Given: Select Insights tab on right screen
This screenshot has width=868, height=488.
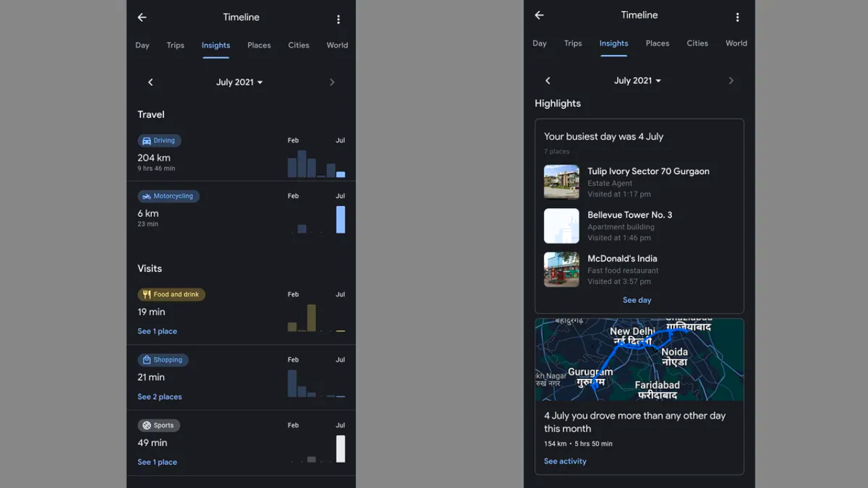Looking at the screenshot, I should coord(614,43).
